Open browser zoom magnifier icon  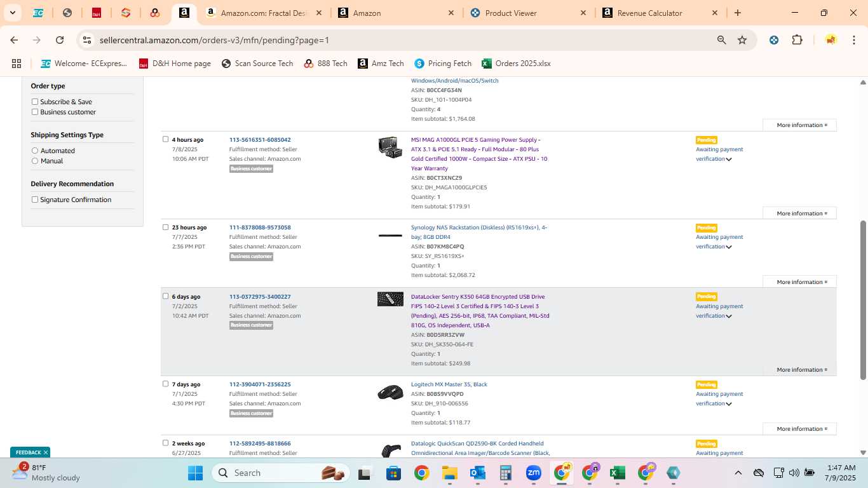[x=721, y=40]
